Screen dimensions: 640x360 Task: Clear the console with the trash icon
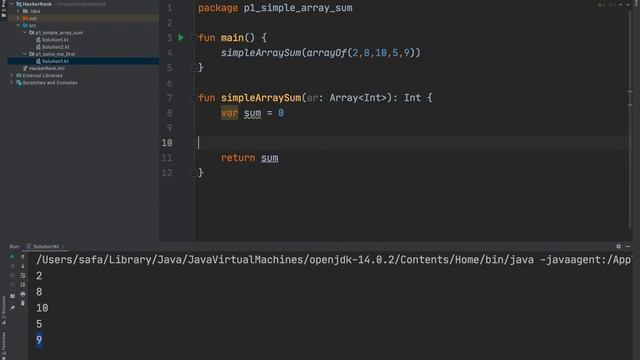point(23,304)
